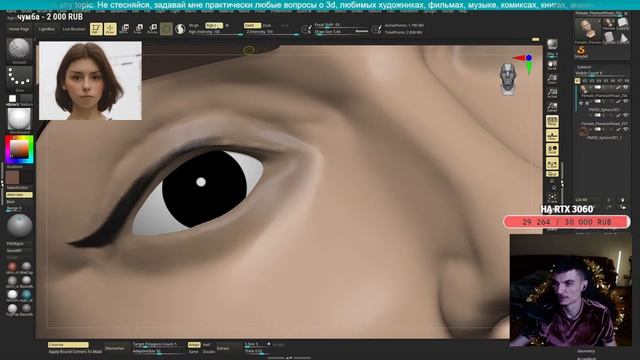This screenshot has width=640, height=360.
Task: Toggle Zadd sculpting mode
Action: (252, 25)
